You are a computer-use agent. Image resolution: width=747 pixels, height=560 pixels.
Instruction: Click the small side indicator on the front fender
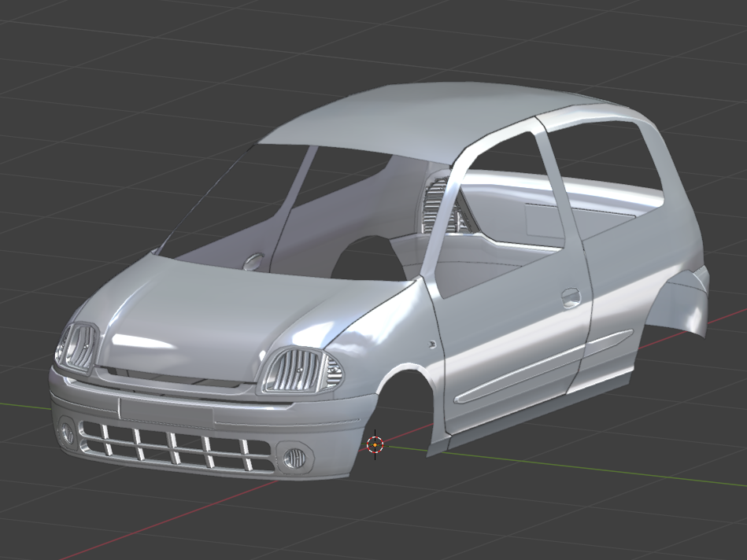pos(432,343)
